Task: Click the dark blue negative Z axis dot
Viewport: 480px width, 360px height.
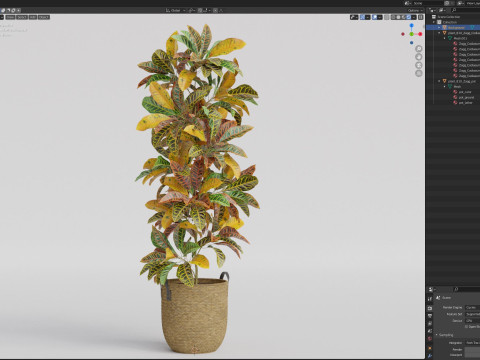Action: click(412, 43)
